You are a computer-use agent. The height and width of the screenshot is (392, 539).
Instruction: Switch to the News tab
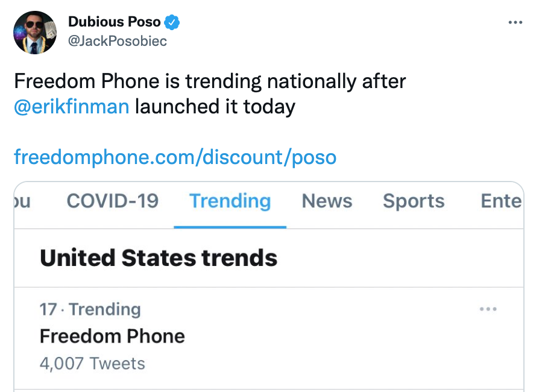tap(327, 201)
